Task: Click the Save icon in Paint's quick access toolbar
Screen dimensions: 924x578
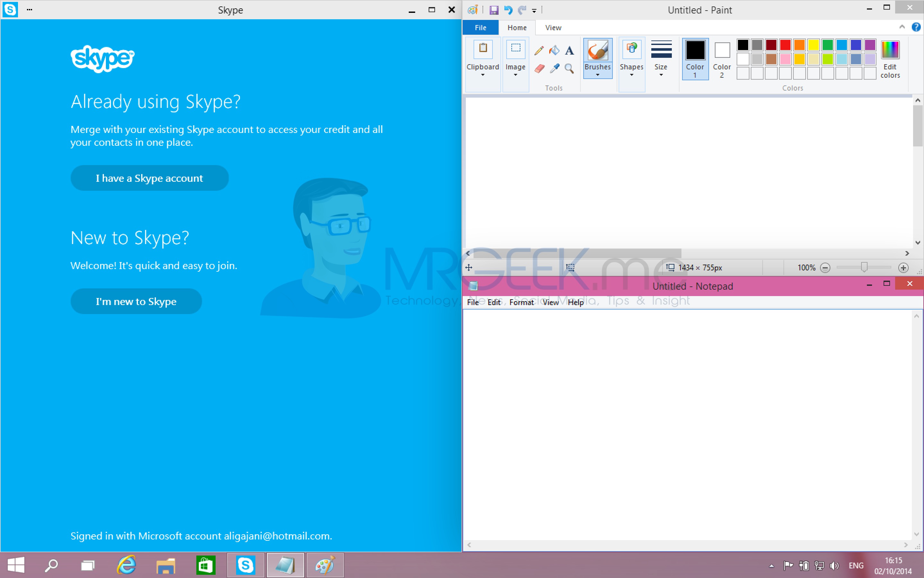Action: 494,10
